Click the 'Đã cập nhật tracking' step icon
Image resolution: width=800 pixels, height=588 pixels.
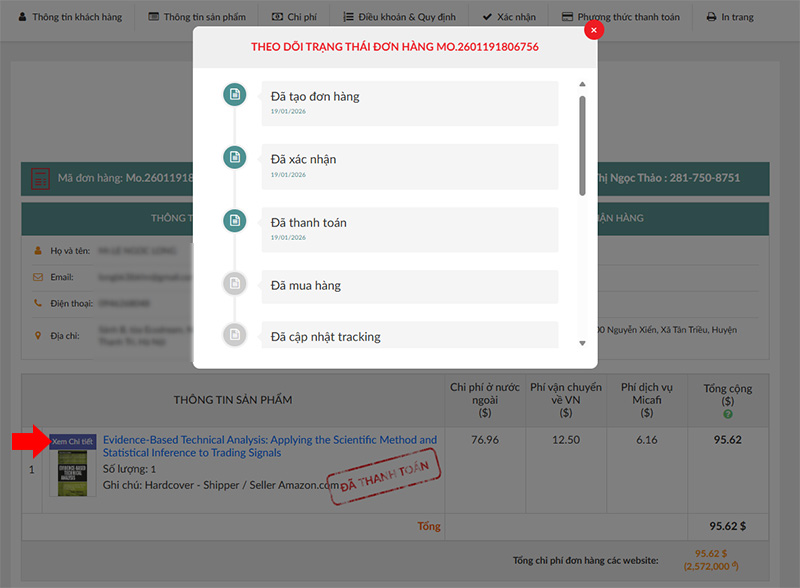tap(234, 335)
